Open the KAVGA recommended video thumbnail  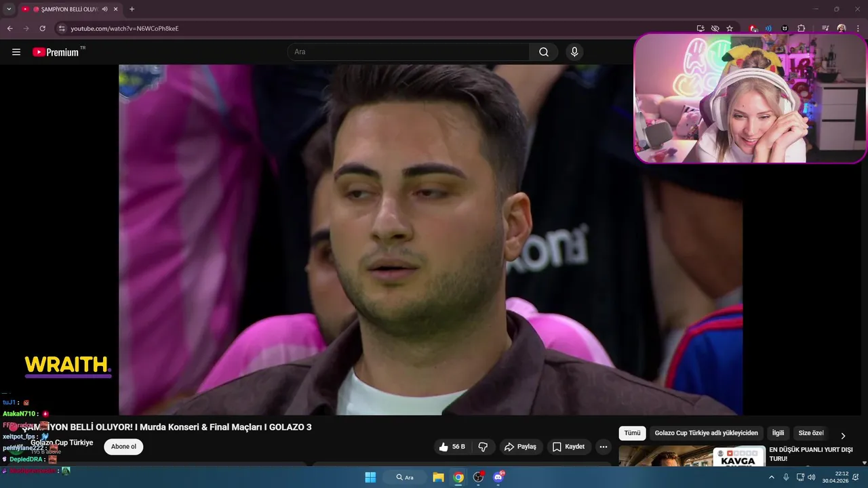(x=692, y=456)
